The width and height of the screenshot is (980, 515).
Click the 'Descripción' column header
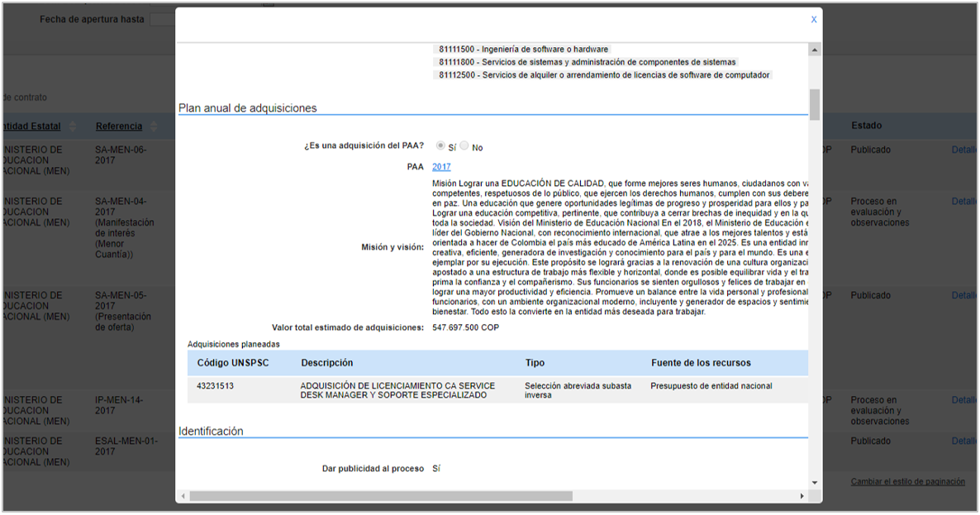pos(327,363)
